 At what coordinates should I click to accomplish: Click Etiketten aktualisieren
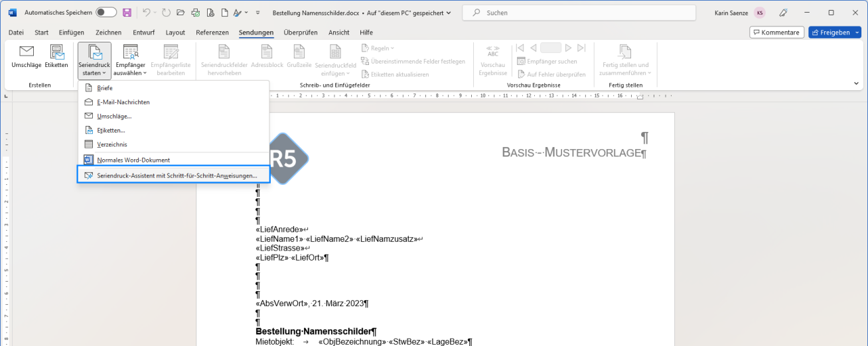[x=395, y=74]
